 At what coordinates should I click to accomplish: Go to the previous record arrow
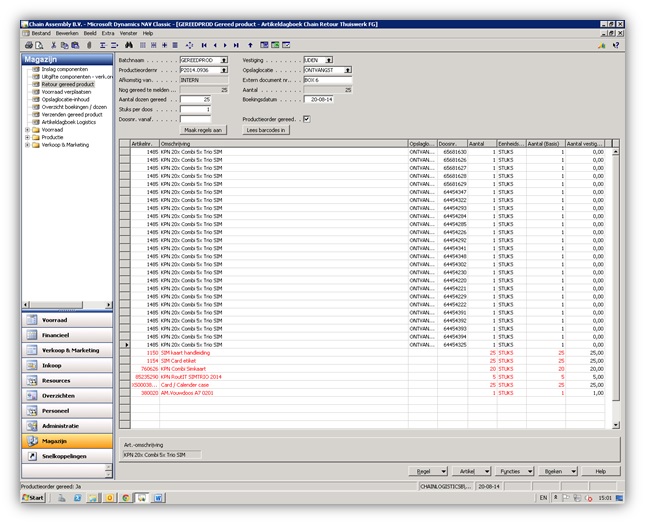click(x=215, y=45)
